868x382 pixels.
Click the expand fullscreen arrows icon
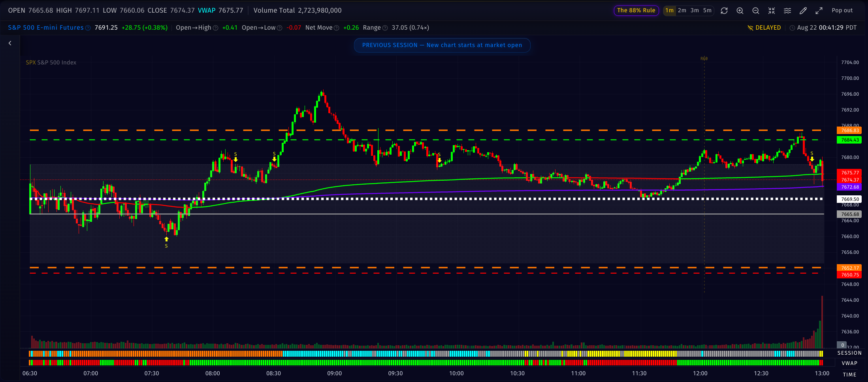pyautogui.click(x=819, y=11)
